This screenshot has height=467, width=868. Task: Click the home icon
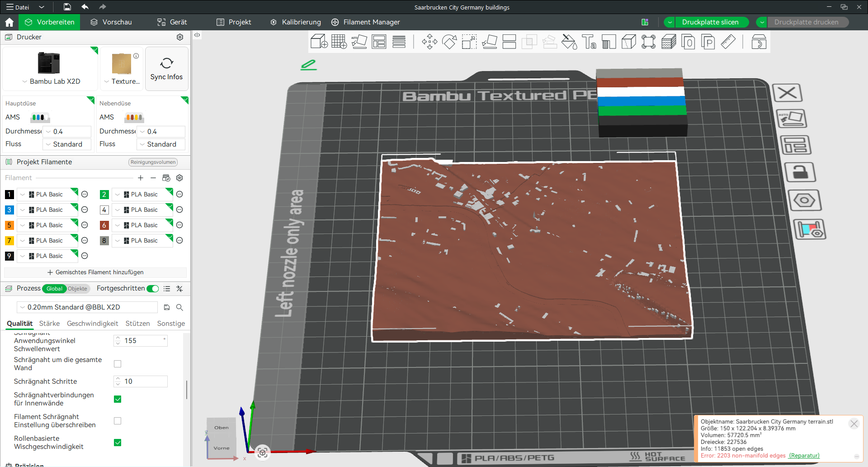9,22
